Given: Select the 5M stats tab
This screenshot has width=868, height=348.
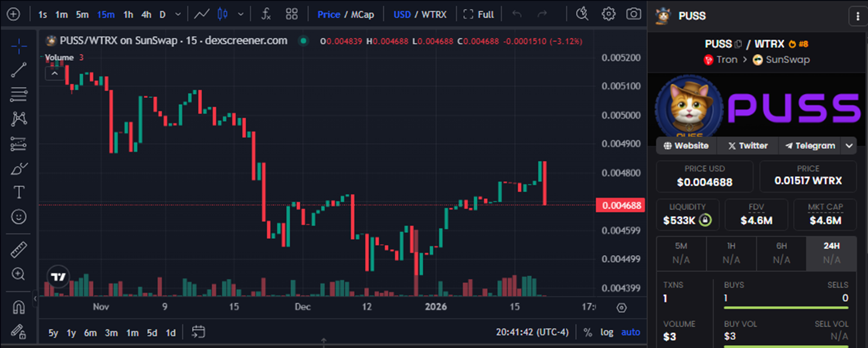Looking at the screenshot, I should (681, 254).
